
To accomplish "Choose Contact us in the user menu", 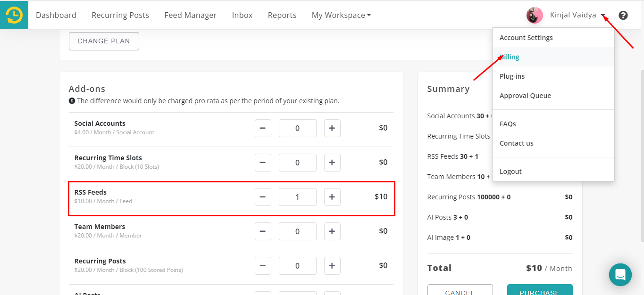I will pos(553,143).
